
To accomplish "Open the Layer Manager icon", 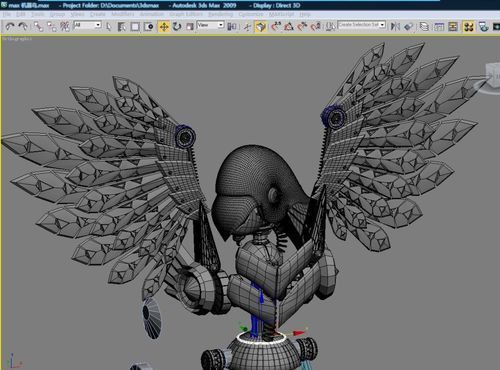I will 424,26.
